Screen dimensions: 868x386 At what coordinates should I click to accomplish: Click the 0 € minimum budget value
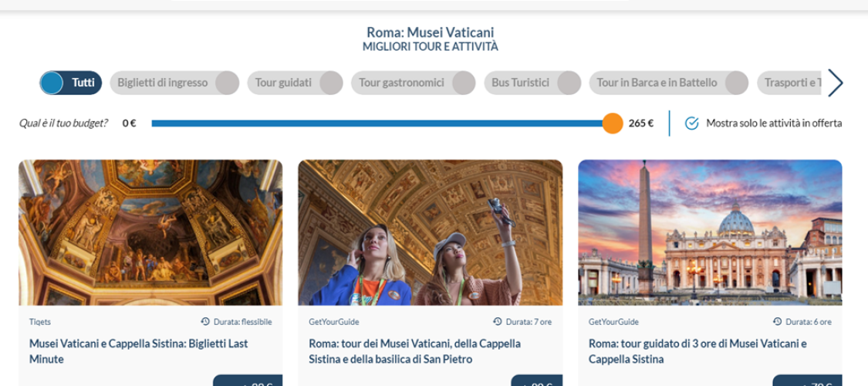click(x=129, y=123)
